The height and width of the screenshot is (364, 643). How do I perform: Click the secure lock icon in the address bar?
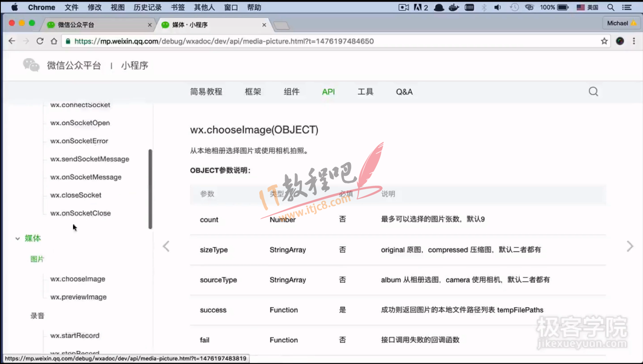[x=68, y=41]
